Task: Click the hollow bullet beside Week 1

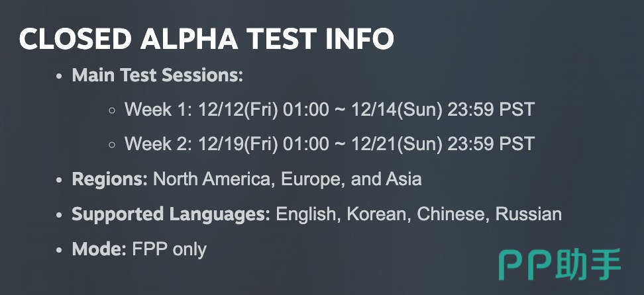Action: tap(112, 110)
